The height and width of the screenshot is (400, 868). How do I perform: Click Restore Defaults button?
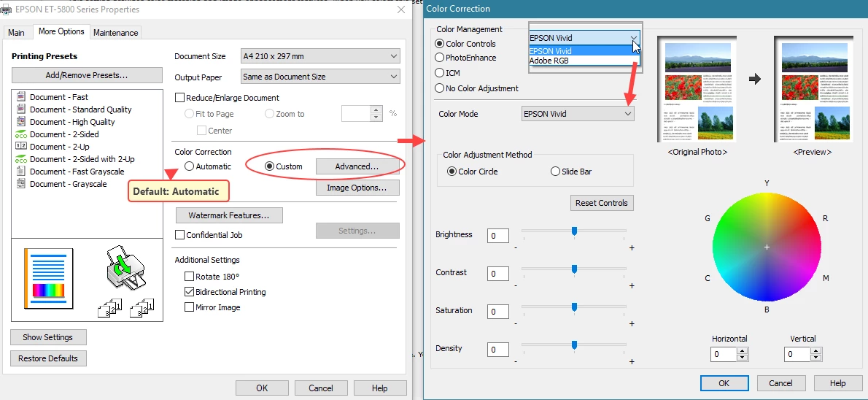pyautogui.click(x=47, y=358)
